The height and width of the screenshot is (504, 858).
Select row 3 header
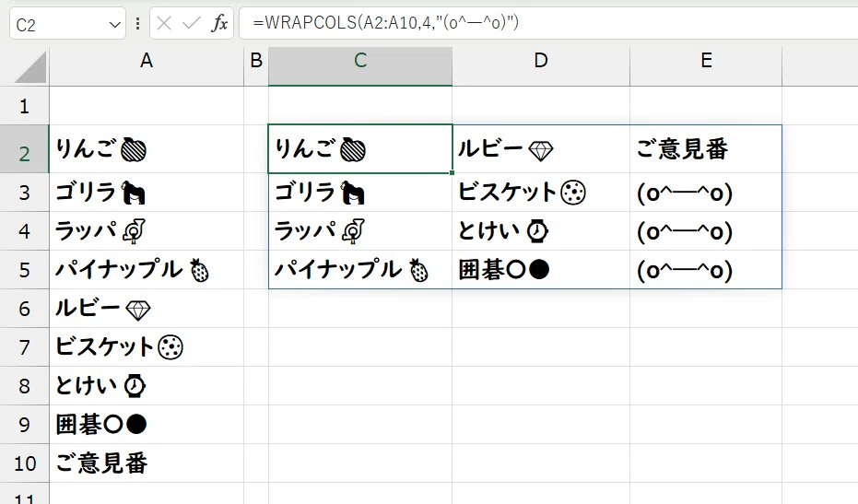(x=24, y=193)
